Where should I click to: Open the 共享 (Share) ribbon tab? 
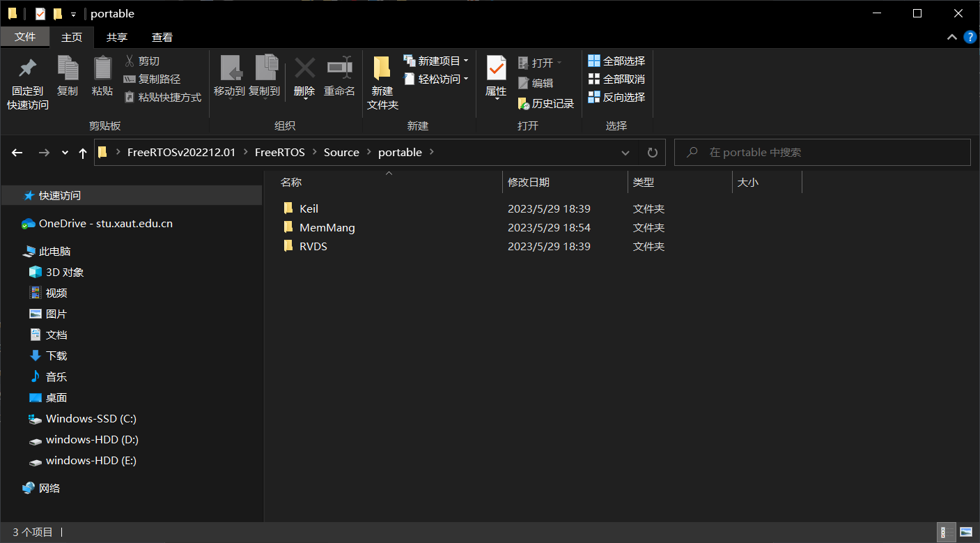[116, 38]
